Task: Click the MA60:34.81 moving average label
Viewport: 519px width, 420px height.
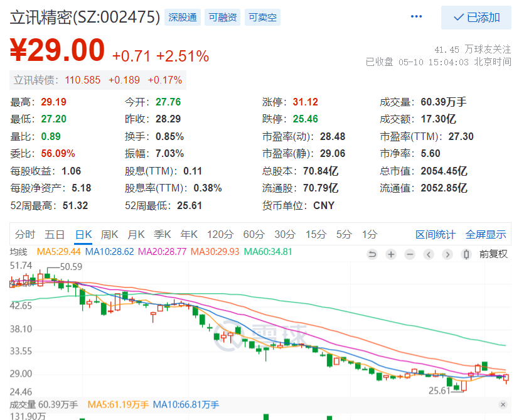Action: (x=268, y=252)
